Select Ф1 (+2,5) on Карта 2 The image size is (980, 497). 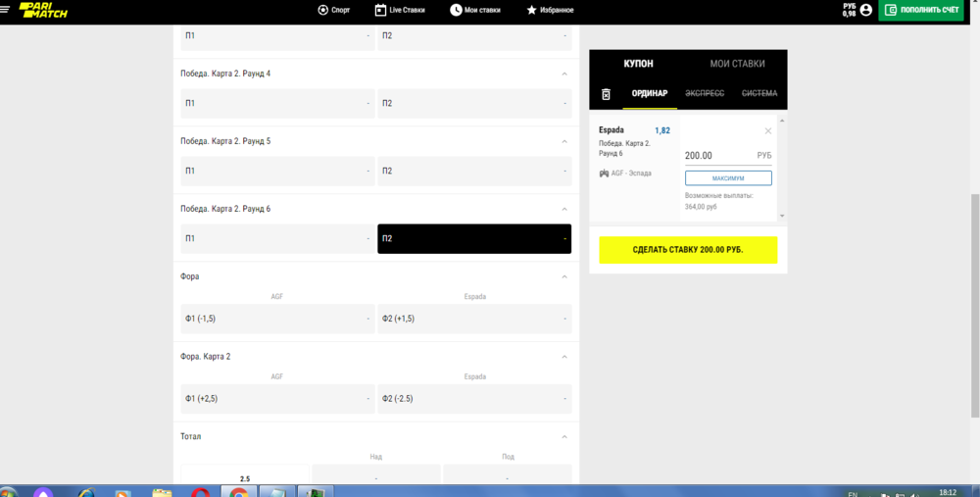277,398
